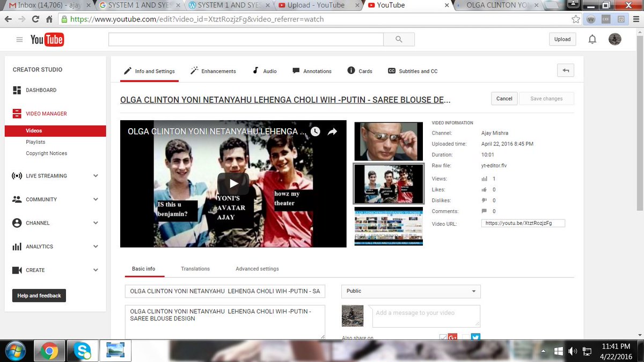Open the Chrome menu button

[635, 19]
